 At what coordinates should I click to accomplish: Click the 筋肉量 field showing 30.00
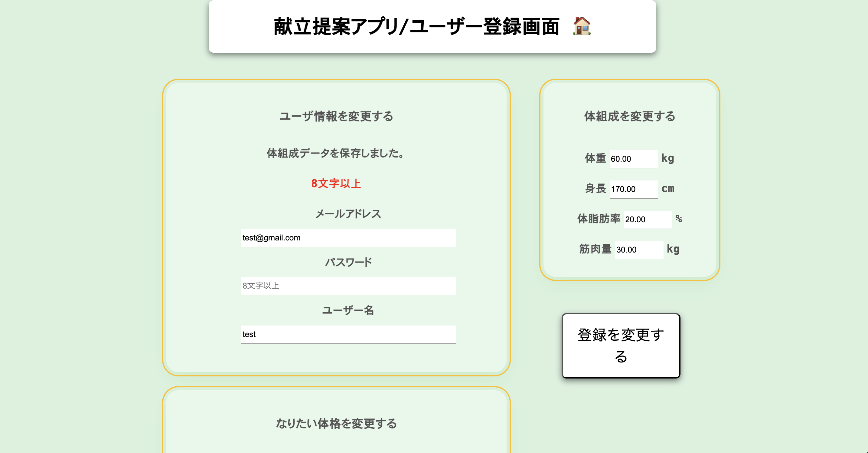pyautogui.click(x=639, y=250)
